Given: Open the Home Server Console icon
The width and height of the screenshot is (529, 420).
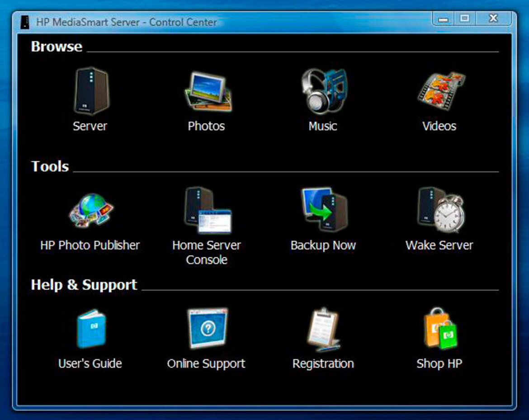Looking at the screenshot, I should click(x=208, y=210).
